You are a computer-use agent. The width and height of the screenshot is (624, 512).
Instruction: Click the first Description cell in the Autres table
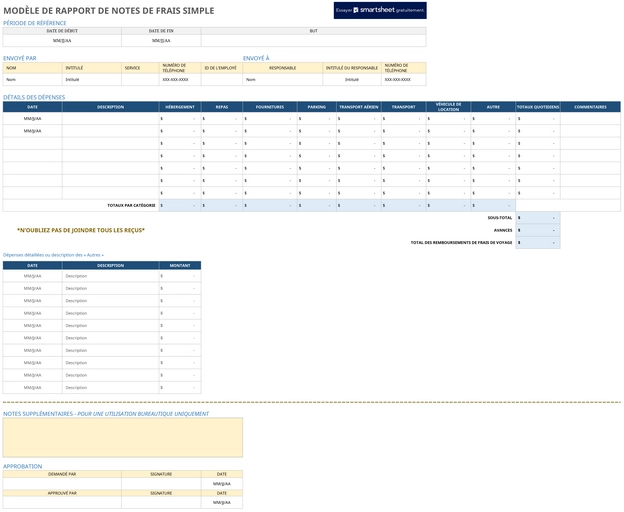[x=111, y=276]
